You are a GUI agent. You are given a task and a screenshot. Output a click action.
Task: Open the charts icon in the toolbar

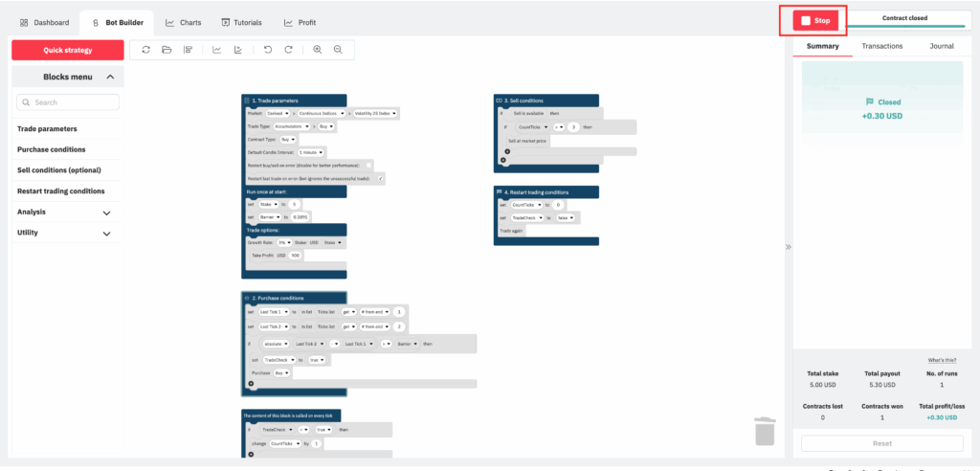[217, 50]
